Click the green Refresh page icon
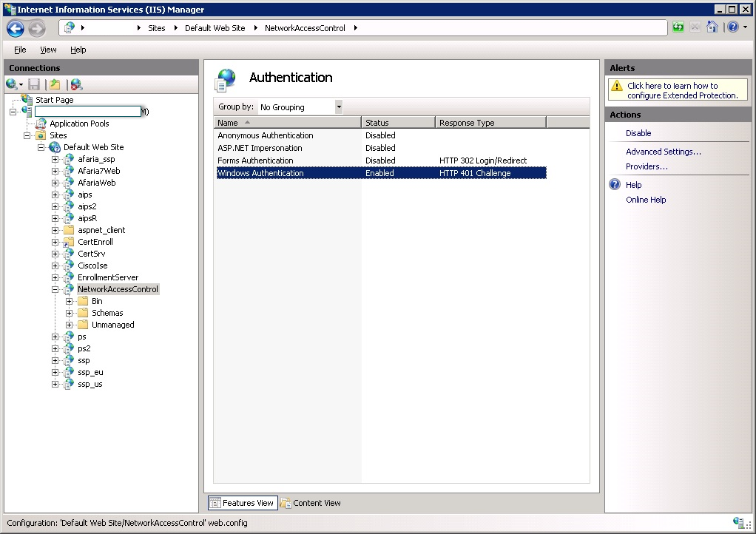Viewport: 756px width, 534px height. coord(678,27)
